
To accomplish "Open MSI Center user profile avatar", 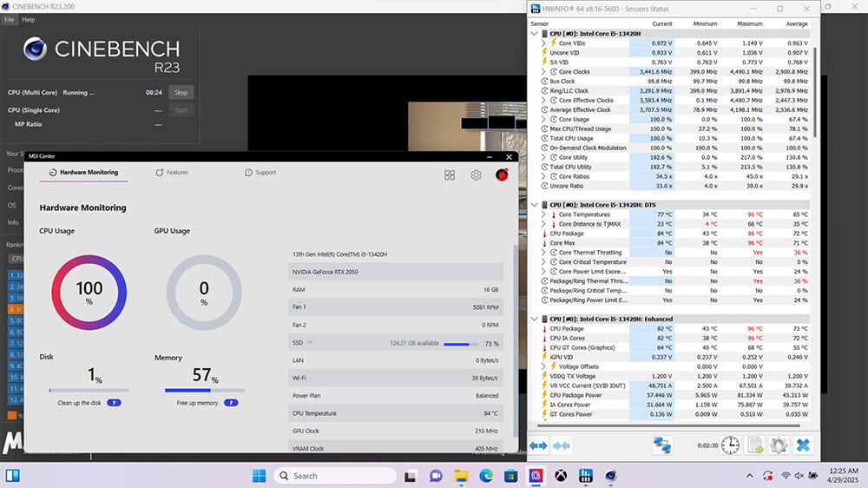I will click(502, 175).
